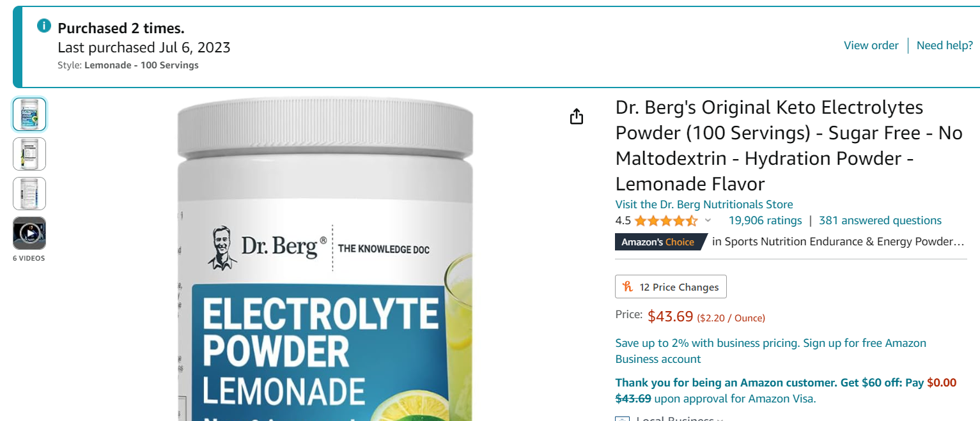The height and width of the screenshot is (421, 980).
Task: Click the play icon on the videos thumbnail
Action: click(x=29, y=233)
